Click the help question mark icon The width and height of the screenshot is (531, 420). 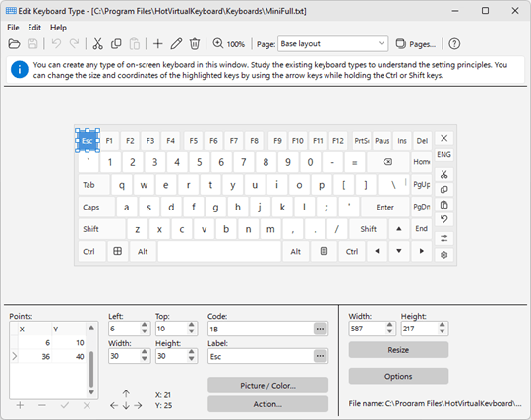point(454,44)
